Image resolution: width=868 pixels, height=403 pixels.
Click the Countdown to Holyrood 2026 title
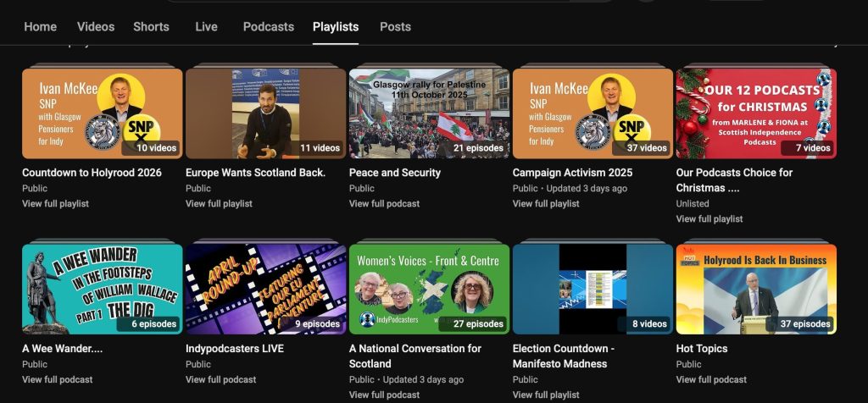pyautogui.click(x=92, y=173)
